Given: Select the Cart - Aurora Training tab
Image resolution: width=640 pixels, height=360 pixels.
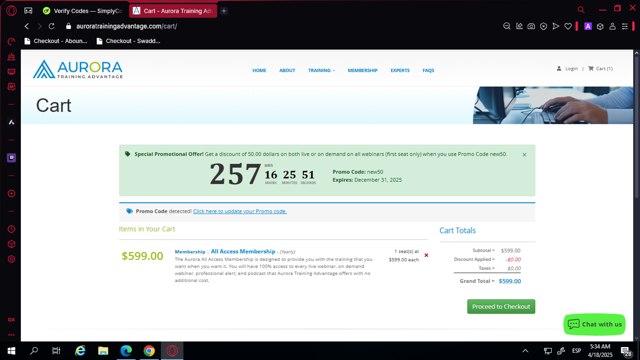Looking at the screenshot, I should (x=173, y=11).
